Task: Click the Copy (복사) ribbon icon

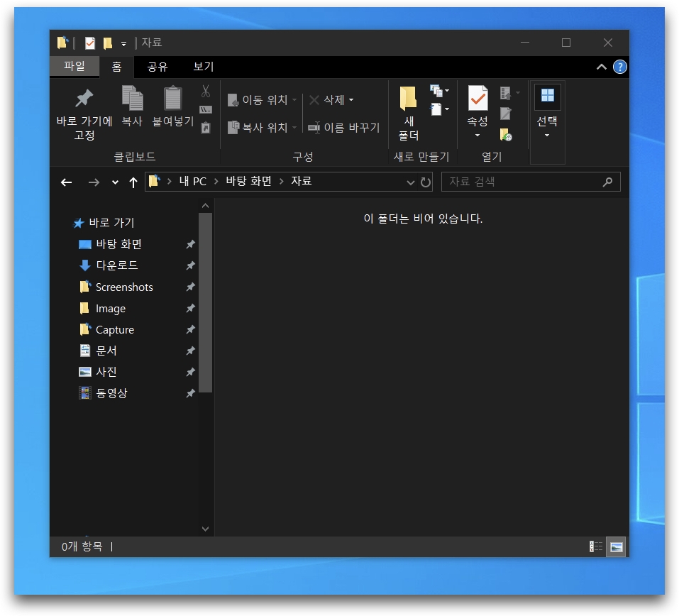Action: click(x=132, y=99)
